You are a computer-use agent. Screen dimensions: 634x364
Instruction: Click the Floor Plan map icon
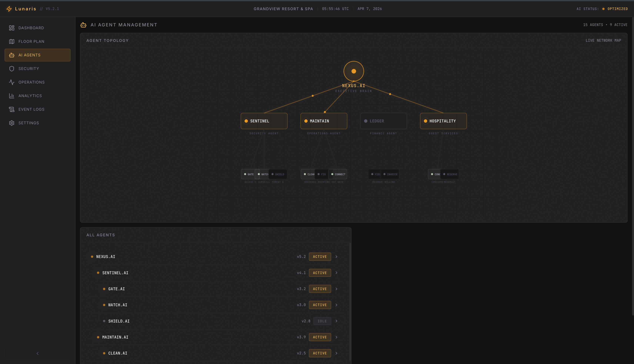(x=12, y=41)
